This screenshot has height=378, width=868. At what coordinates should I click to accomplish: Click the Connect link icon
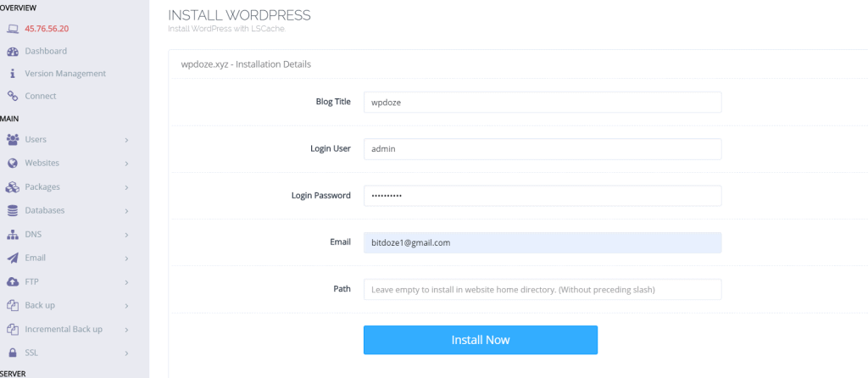13,97
